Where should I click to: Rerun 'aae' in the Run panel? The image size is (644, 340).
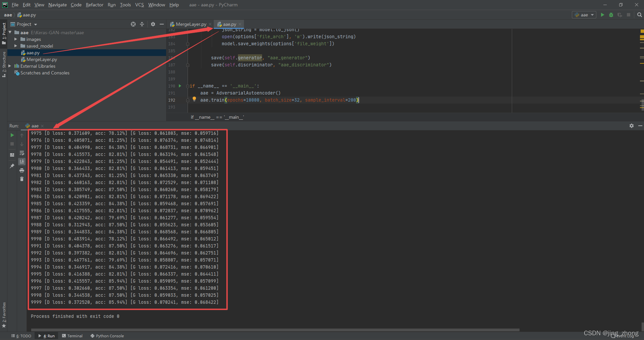point(12,135)
